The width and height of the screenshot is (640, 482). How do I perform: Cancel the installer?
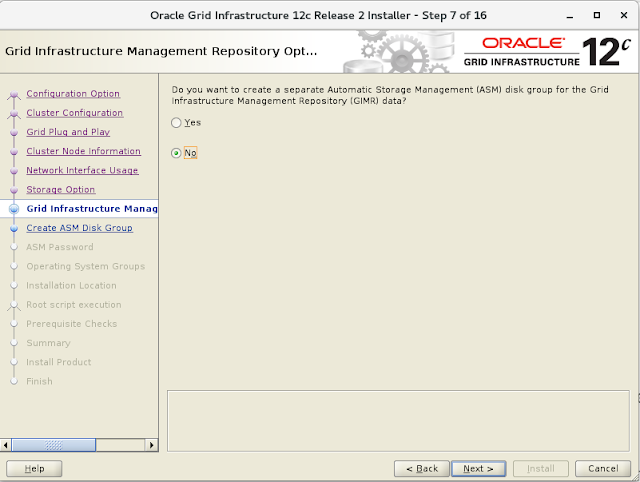[x=603, y=469]
